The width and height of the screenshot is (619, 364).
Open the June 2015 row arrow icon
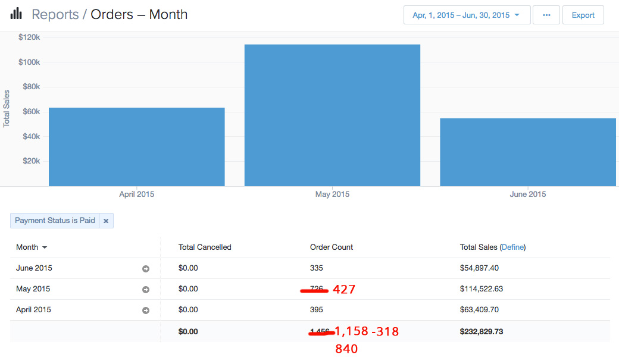[x=146, y=269]
